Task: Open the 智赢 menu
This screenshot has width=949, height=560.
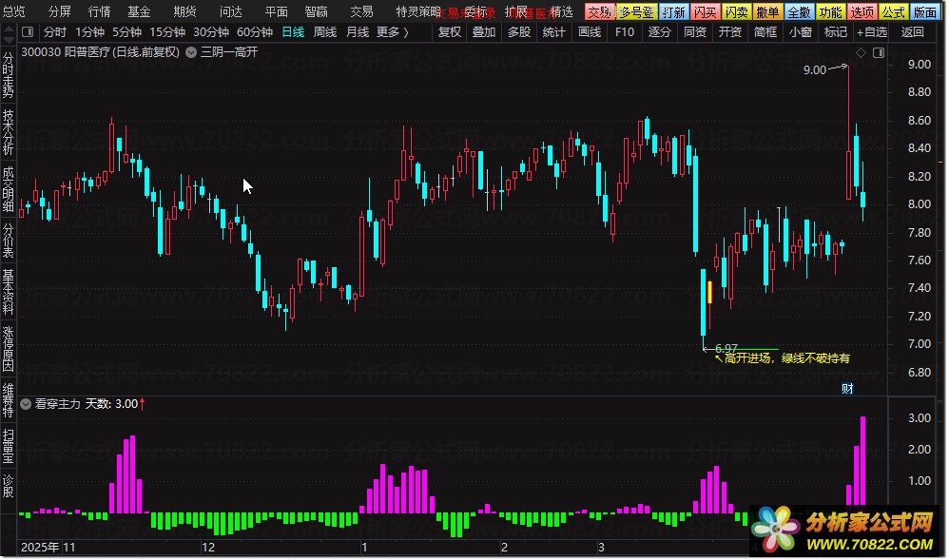Action: click(316, 11)
